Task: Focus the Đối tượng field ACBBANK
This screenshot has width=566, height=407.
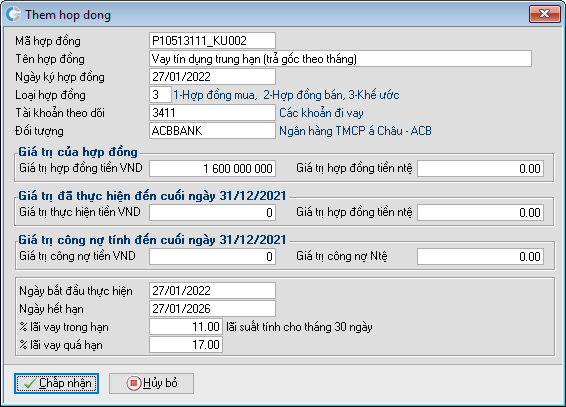Action: pos(212,131)
